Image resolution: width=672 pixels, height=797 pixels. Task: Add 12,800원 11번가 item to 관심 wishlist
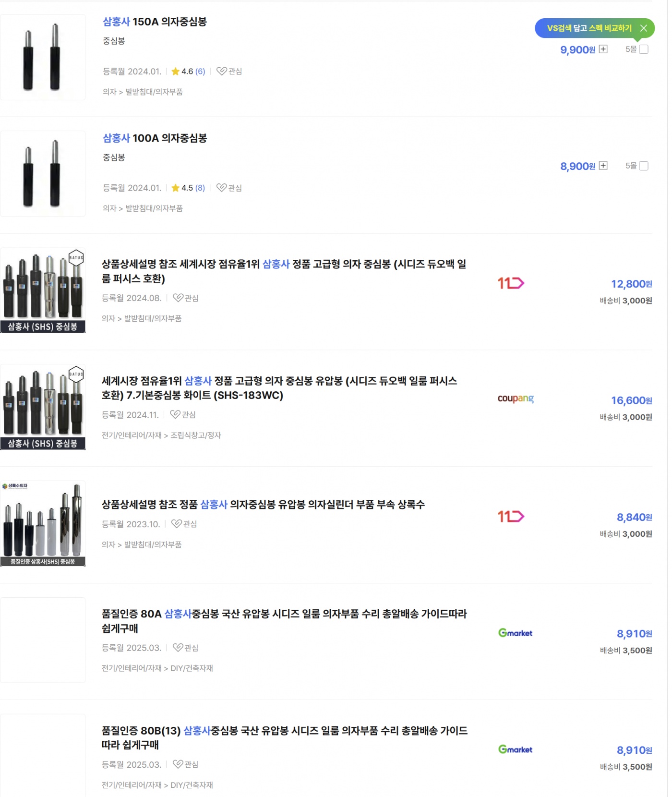pyautogui.click(x=179, y=298)
